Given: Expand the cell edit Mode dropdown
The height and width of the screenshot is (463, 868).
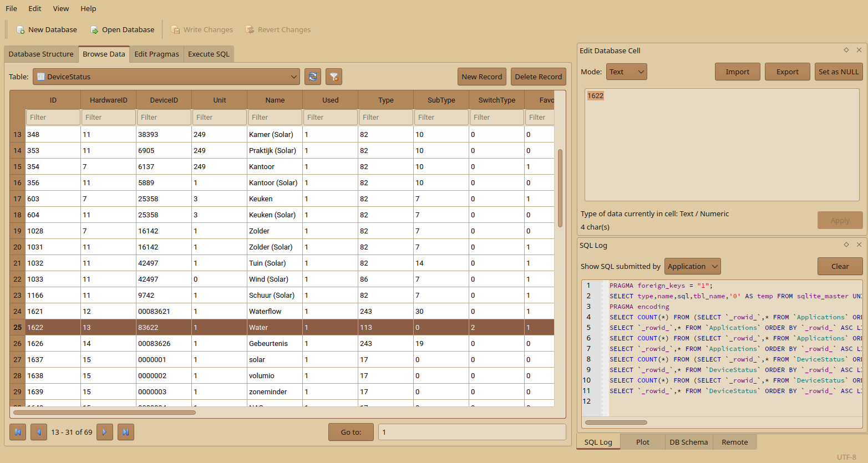Looking at the screenshot, I should coord(626,72).
